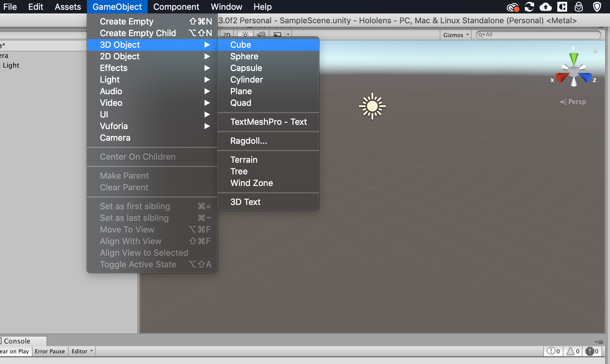Viewport: 610px width, 364px height.
Task: Click the info message counter in console bar
Action: pyautogui.click(x=553, y=351)
